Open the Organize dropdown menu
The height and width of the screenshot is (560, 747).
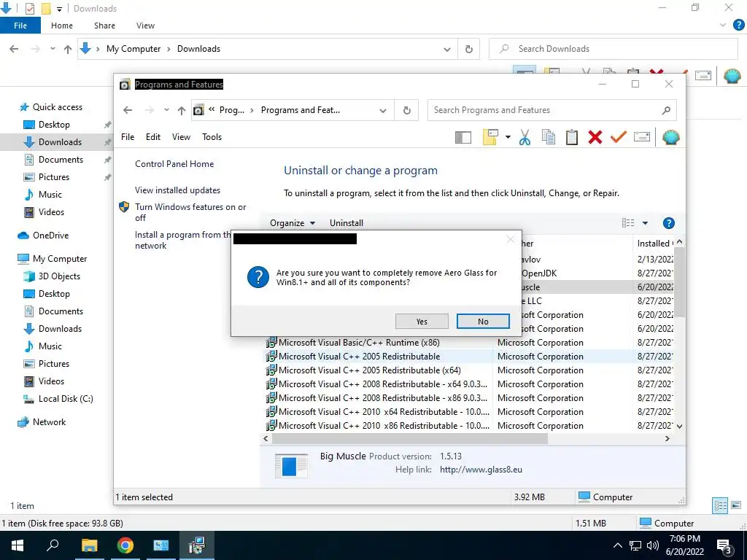click(x=293, y=223)
